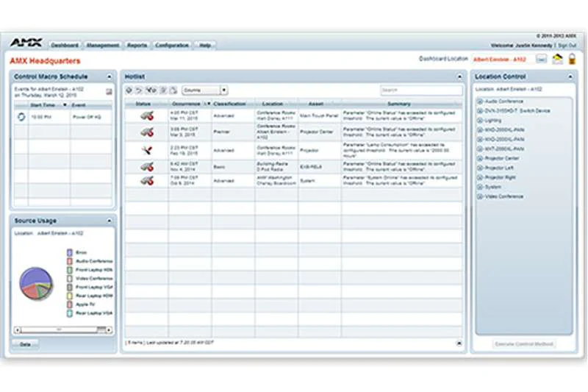Click the AMX logo
This screenshot has width=588, height=392.
point(26,43)
